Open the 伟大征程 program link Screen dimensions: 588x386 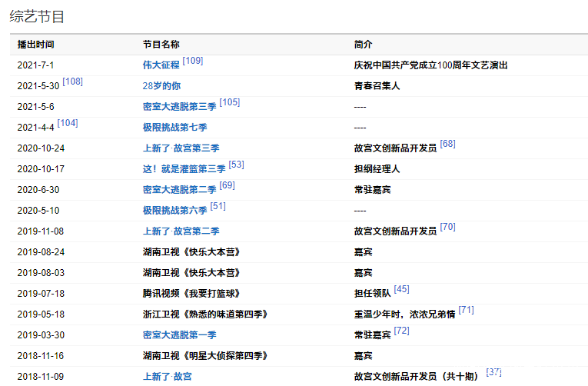[x=161, y=65]
